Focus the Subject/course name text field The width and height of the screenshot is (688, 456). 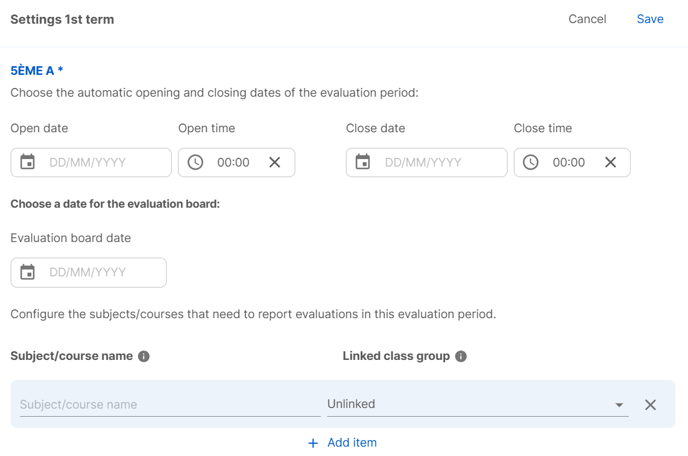point(170,404)
